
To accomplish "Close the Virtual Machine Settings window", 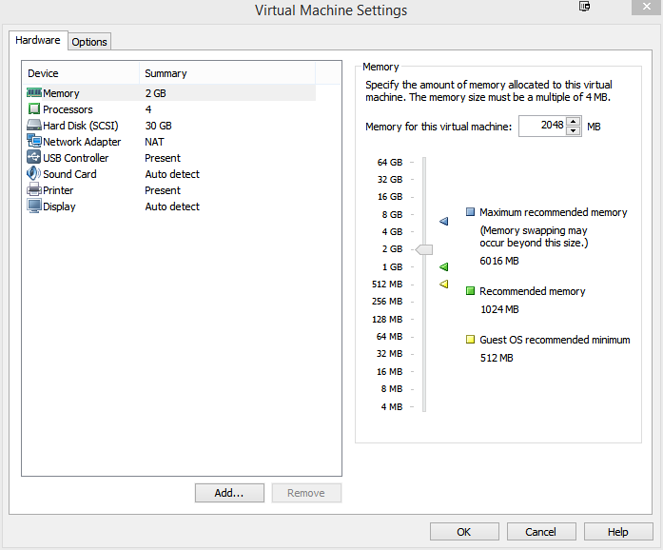I will 647,7.
